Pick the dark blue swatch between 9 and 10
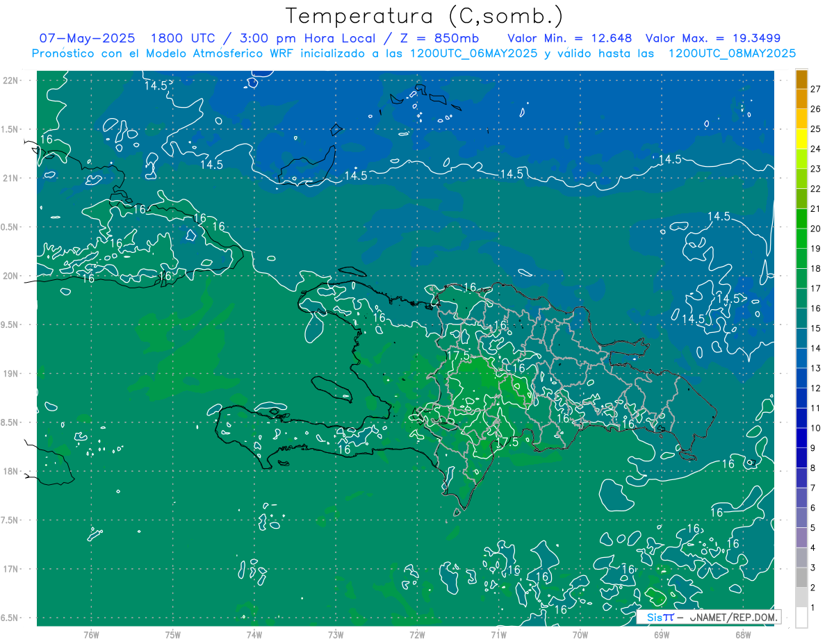Image resolution: width=834 pixels, height=644 pixels. click(x=801, y=438)
